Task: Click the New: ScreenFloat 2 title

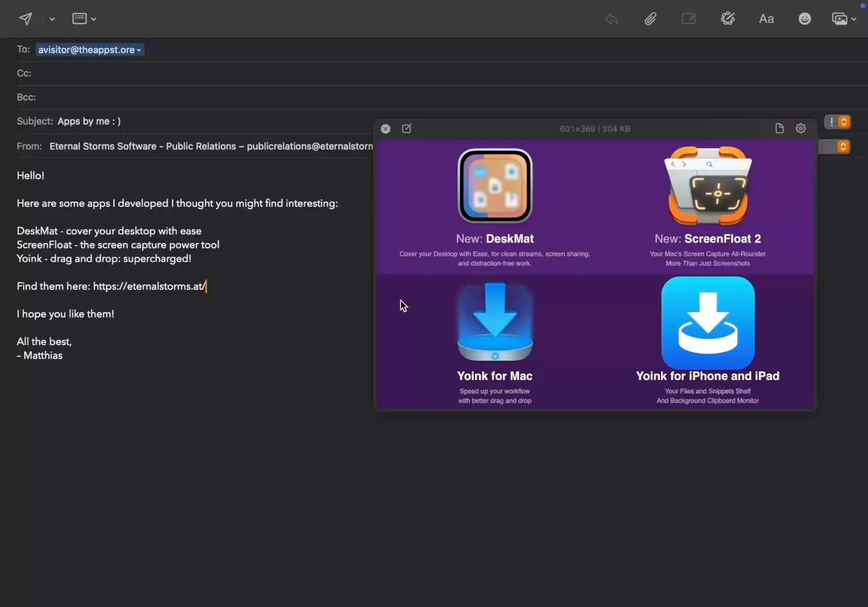Action: click(708, 239)
